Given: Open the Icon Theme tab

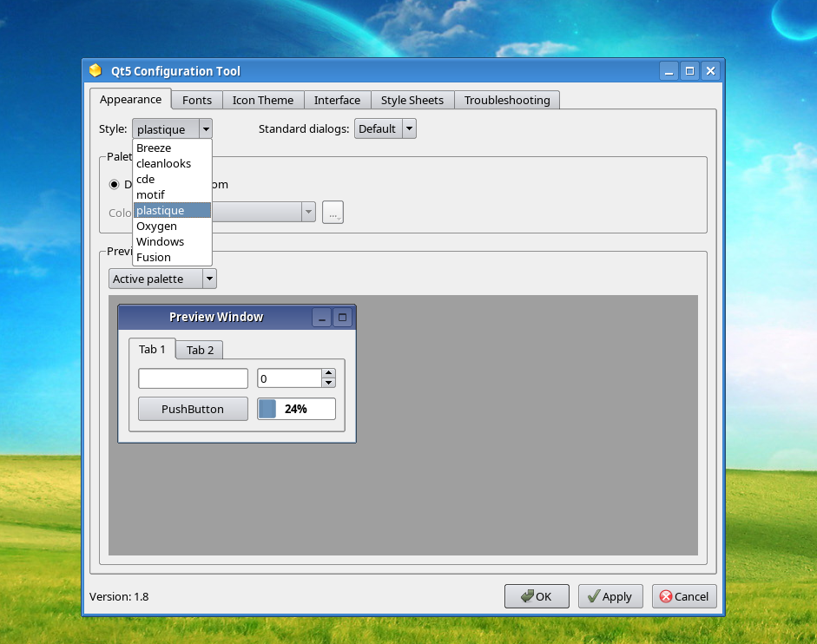Looking at the screenshot, I should pos(263,100).
